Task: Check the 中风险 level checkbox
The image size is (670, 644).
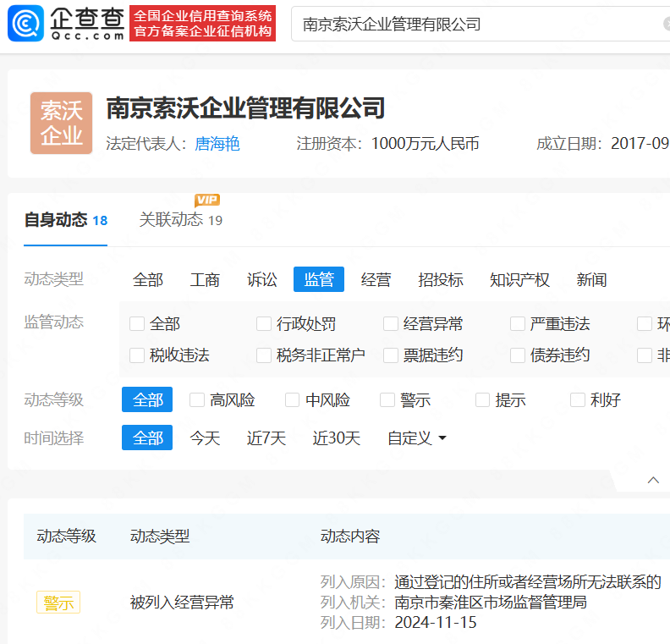Action: [x=292, y=400]
